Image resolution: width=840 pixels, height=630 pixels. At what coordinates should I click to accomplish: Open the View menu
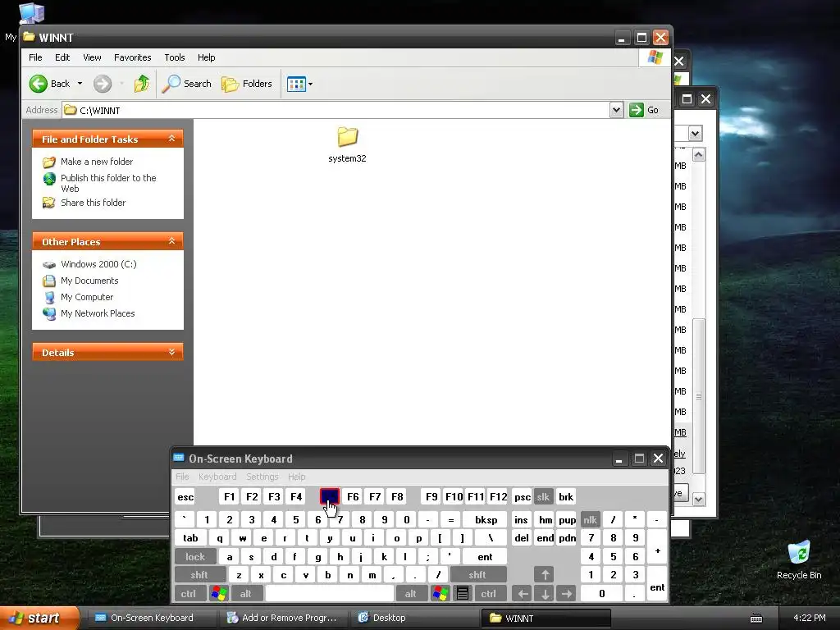(92, 57)
